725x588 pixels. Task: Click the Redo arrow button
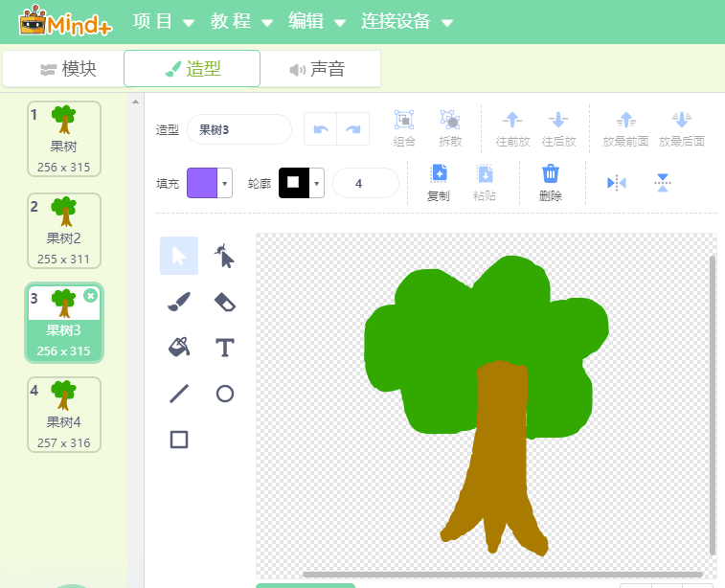coord(353,129)
